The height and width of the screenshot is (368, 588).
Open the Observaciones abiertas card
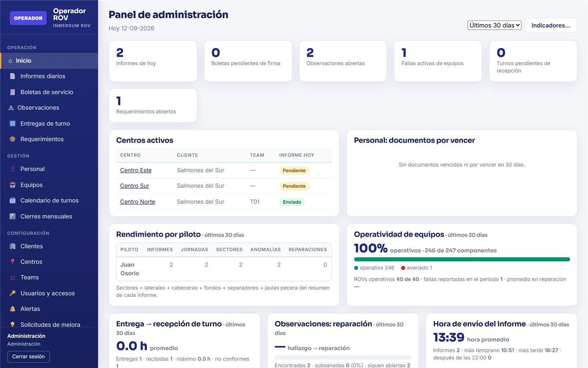(343, 61)
